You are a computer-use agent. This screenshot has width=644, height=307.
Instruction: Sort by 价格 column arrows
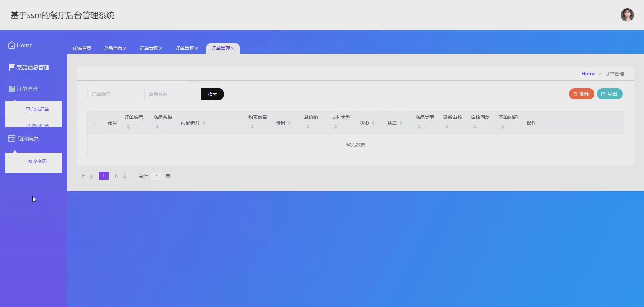(289, 123)
